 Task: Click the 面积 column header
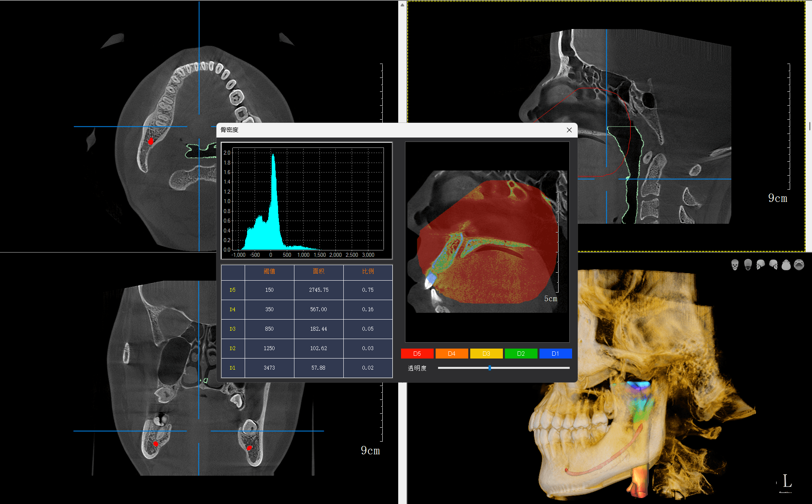click(319, 271)
